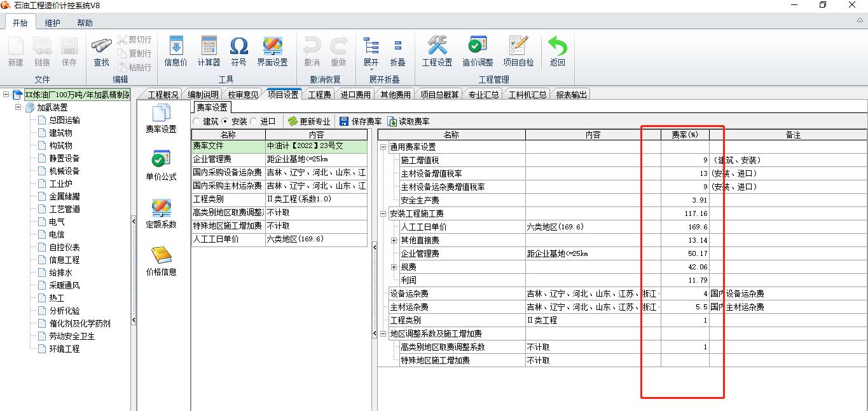Collapse the 加氢装置 tree node
This screenshot has width=868, height=411.
click(18, 107)
